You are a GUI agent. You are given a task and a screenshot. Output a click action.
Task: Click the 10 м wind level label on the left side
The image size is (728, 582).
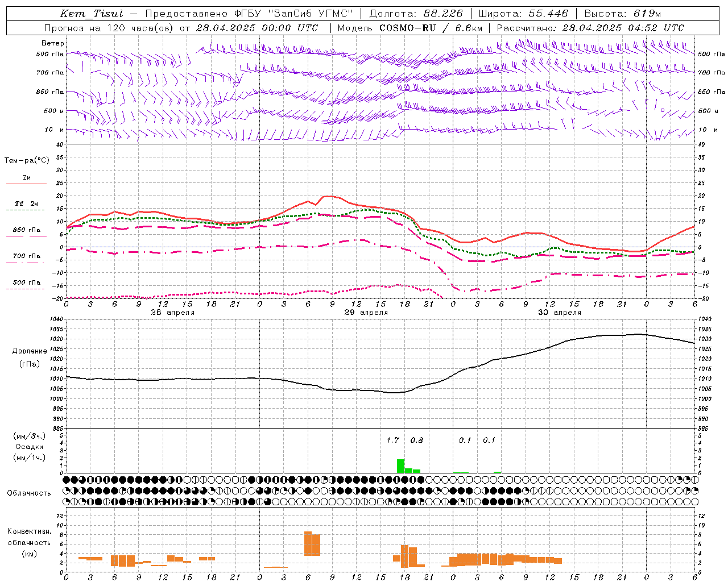point(55,130)
